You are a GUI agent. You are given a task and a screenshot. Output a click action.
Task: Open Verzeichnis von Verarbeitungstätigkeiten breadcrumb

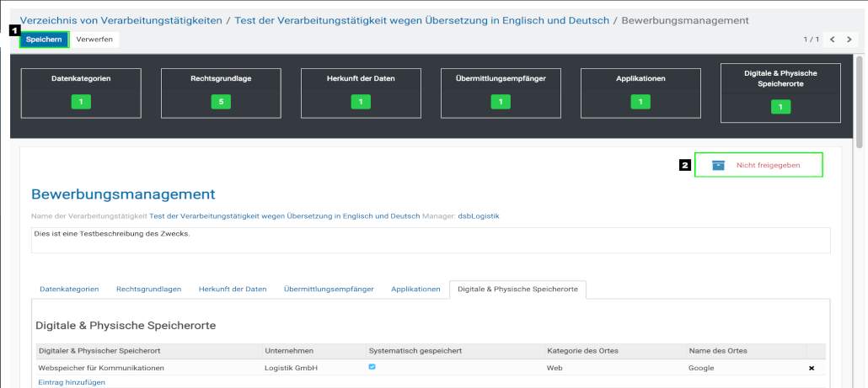121,19
